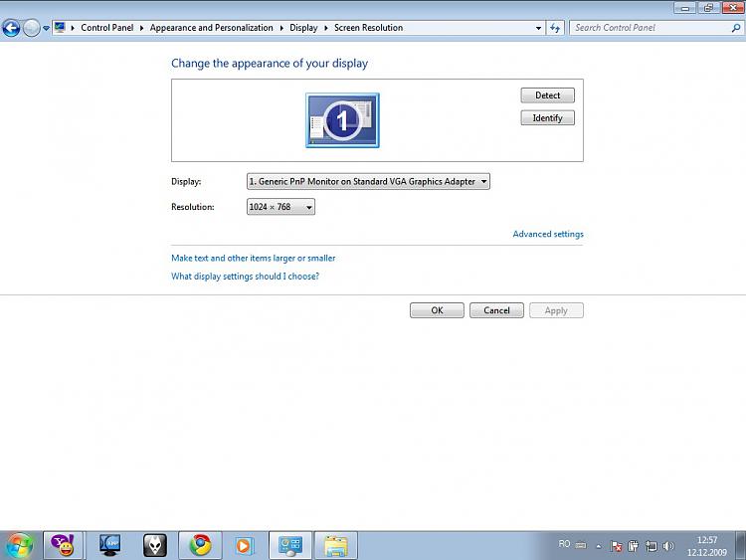Viewport: 746px width, 560px height.
Task: Open the alien head taskbar icon
Action: 155,545
